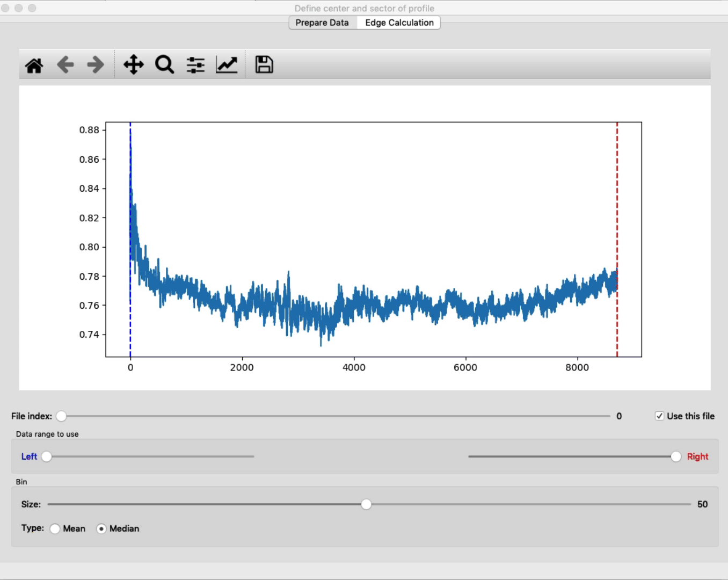Open Edit axis and curve parameters
728x580 pixels.
point(227,65)
